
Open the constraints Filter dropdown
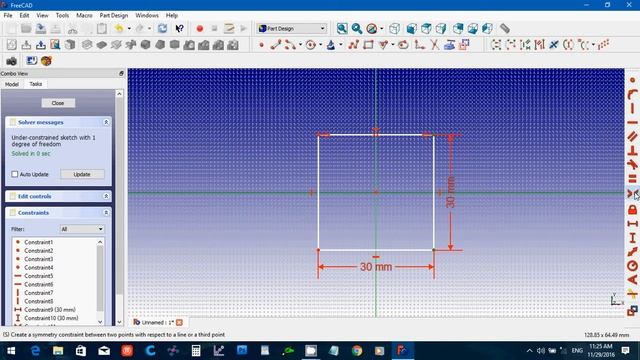pyautogui.click(x=82, y=229)
